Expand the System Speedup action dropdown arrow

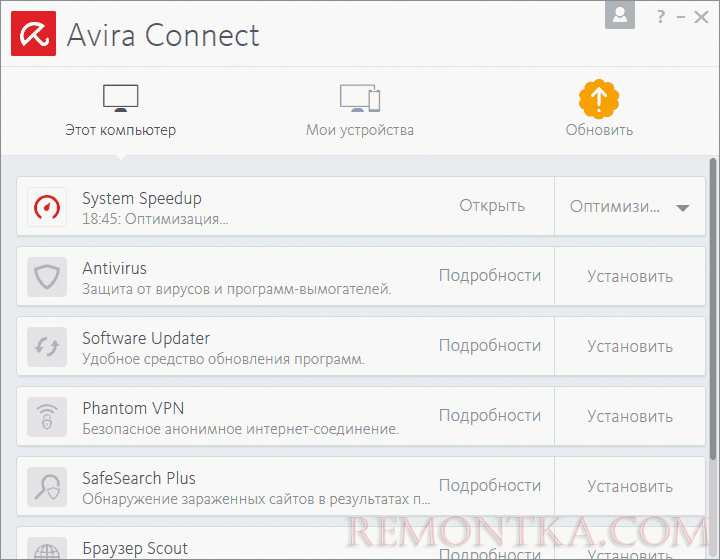[683, 208]
